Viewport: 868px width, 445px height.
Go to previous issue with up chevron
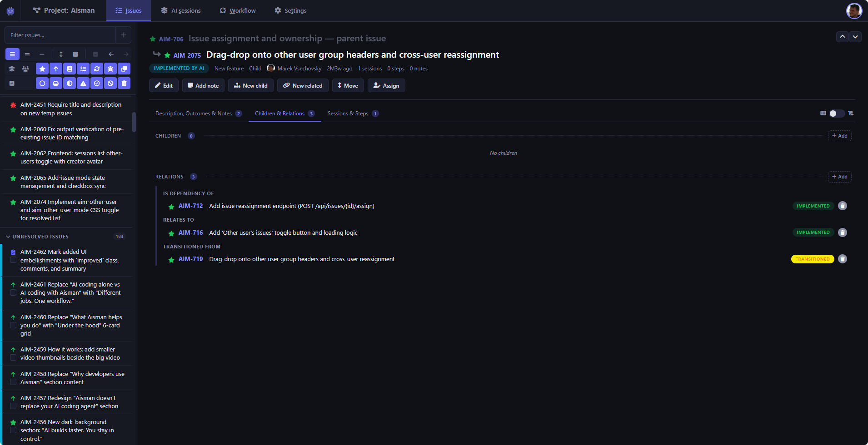[843, 37]
